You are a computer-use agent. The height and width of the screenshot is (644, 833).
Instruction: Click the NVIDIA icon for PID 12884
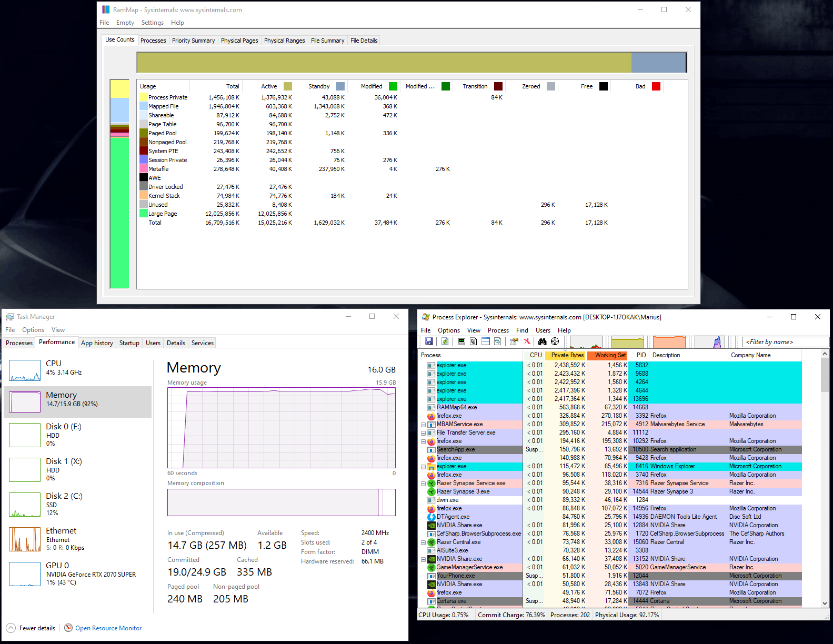click(x=431, y=525)
